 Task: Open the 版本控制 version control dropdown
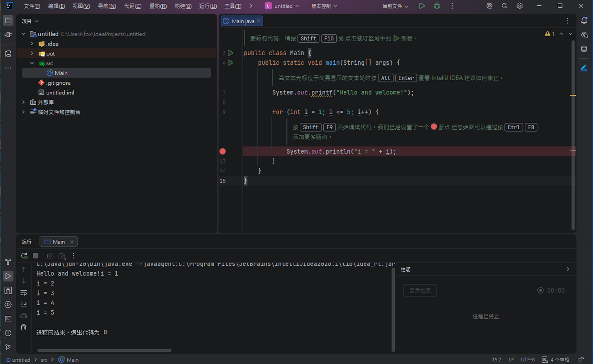(x=324, y=6)
